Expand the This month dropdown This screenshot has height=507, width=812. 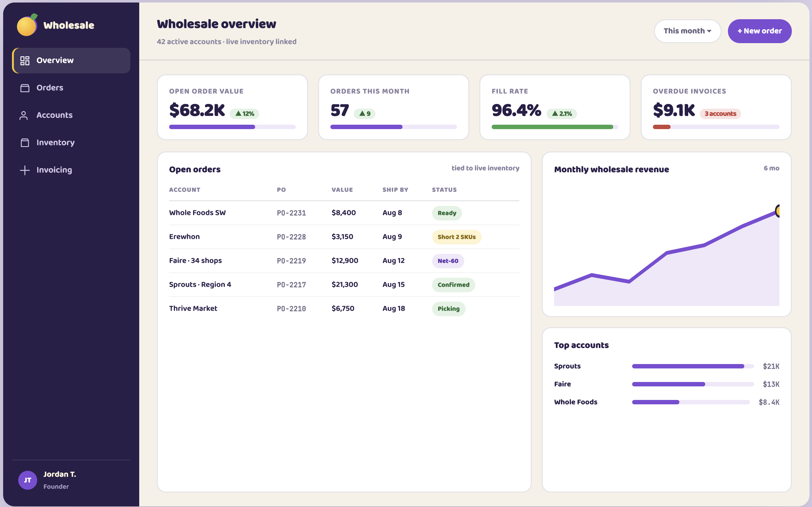[687, 31]
